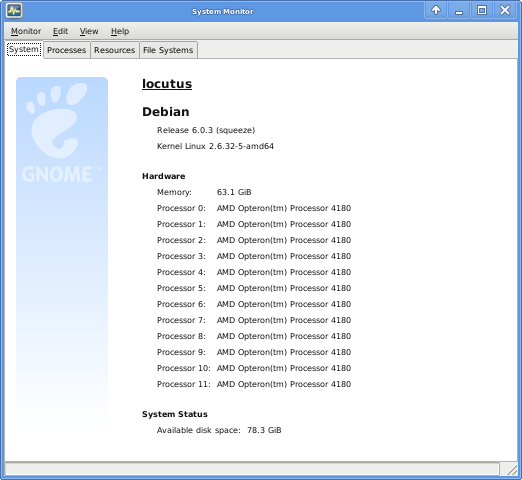Select the System tab
Viewport: 522px width, 480px height.
tap(24, 49)
